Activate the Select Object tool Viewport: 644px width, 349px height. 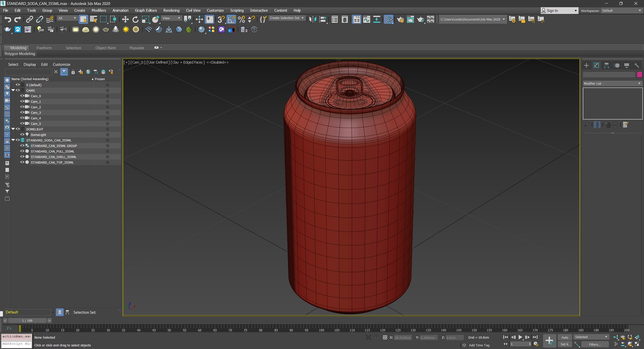pos(83,19)
